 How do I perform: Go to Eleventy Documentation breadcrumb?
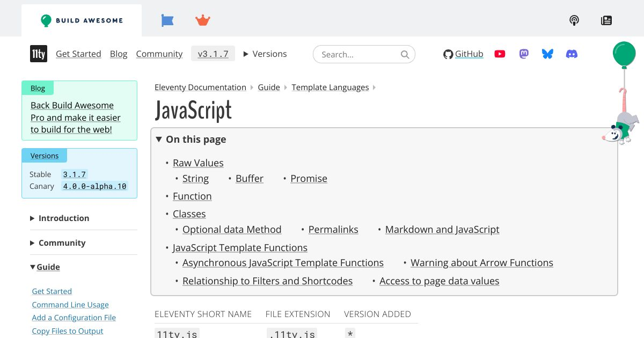(200, 87)
